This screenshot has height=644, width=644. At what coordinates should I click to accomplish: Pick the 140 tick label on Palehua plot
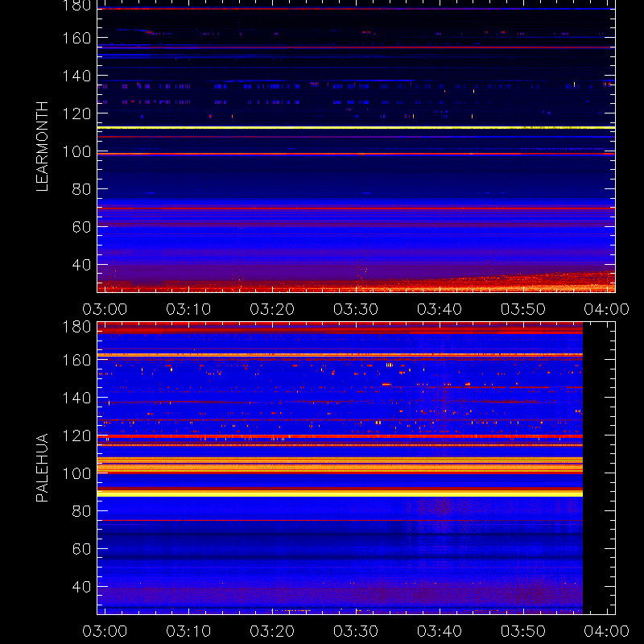click(76, 398)
